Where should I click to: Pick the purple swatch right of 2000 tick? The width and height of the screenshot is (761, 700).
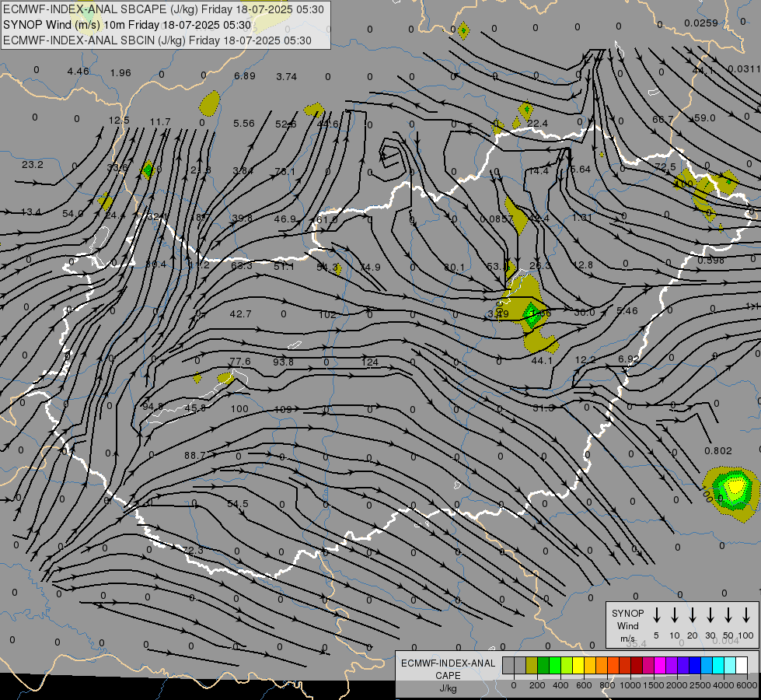pos(683,665)
